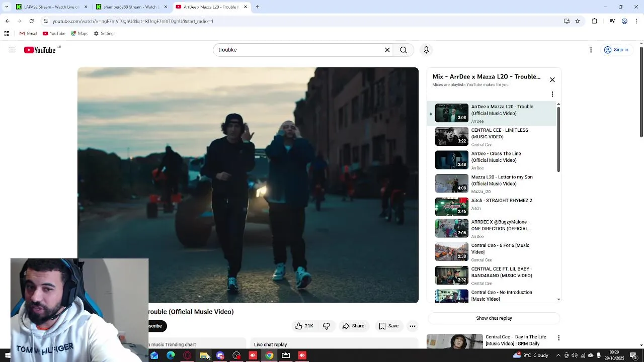Close the Mix playlist panel

click(x=552, y=80)
